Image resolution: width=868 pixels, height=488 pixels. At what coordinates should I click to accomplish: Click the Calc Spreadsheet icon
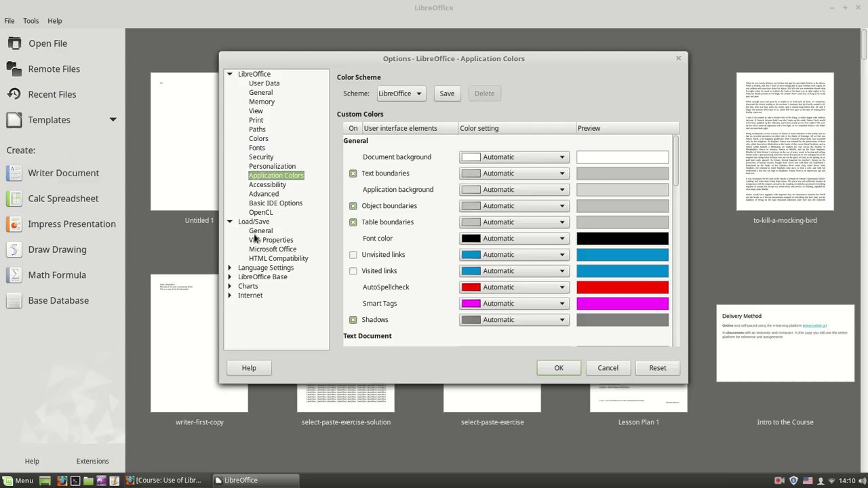point(14,199)
